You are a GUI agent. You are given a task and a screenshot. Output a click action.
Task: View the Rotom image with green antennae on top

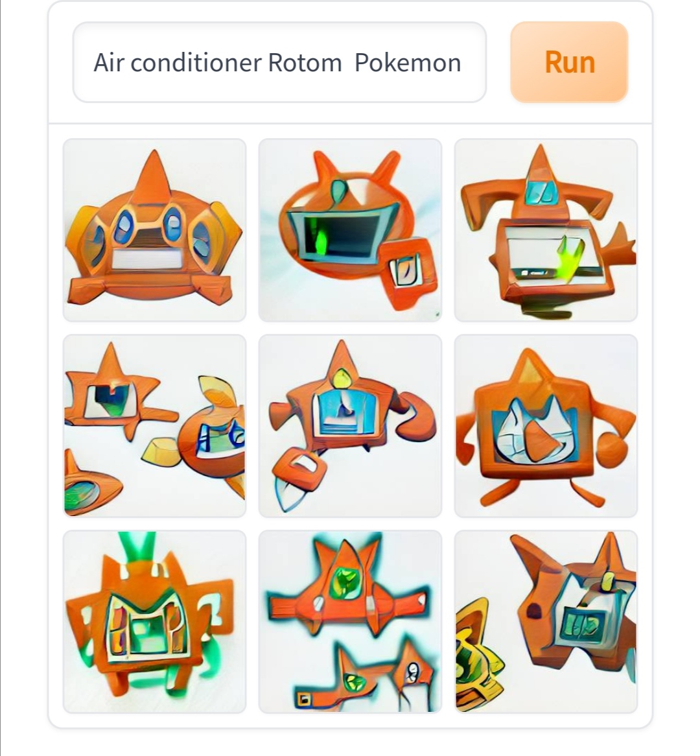click(x=155, y=622)
